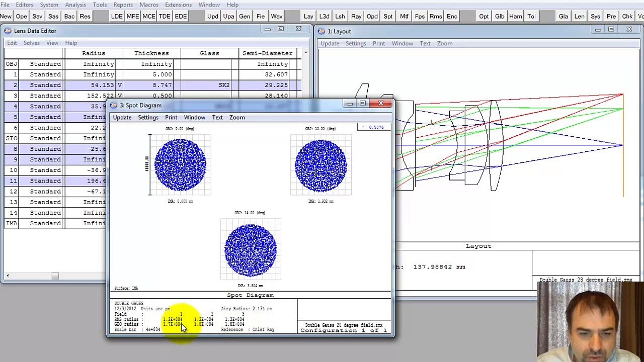Open Zoom menu in Layout window
The height and width of the screenshot is (362, 644).
coord(445,43)
